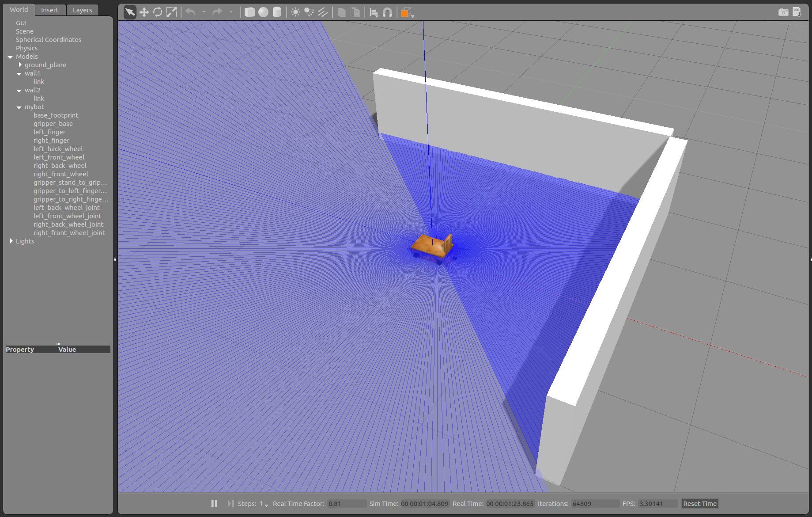Add a point light
This screenshot has height=517, width=812.
coord(295,12)
